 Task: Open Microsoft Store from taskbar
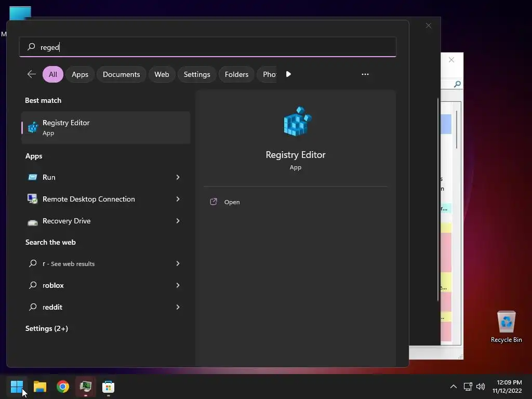pos(108,387)
